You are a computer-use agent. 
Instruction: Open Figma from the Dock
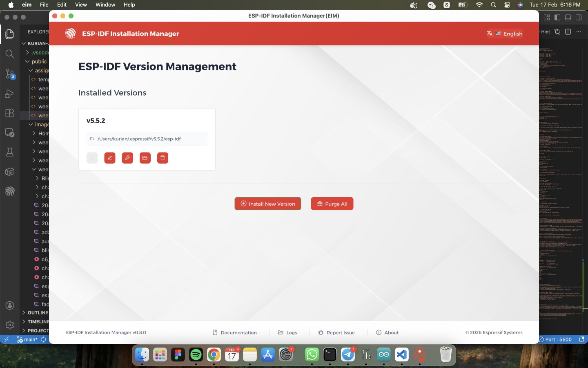tap(178, 355)
